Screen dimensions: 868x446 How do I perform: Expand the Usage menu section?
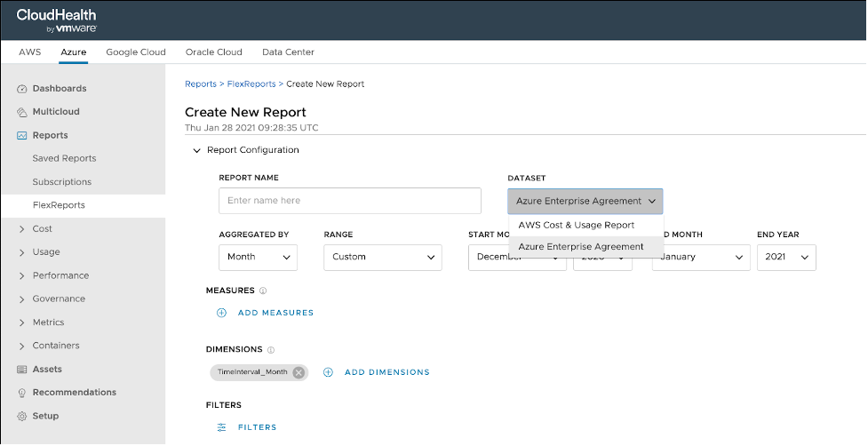[x=21, y=252]
